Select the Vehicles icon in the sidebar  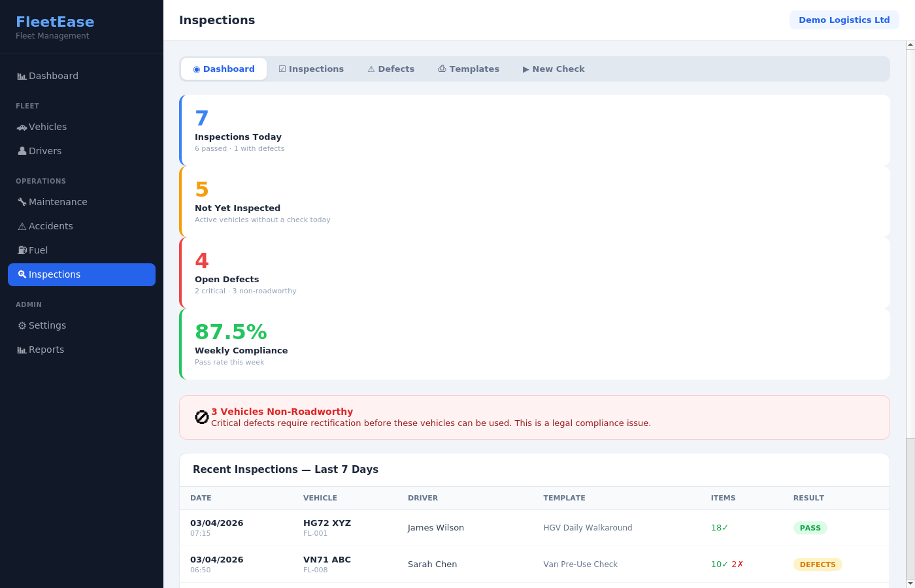pyautogui.click(x=22, y=126)
